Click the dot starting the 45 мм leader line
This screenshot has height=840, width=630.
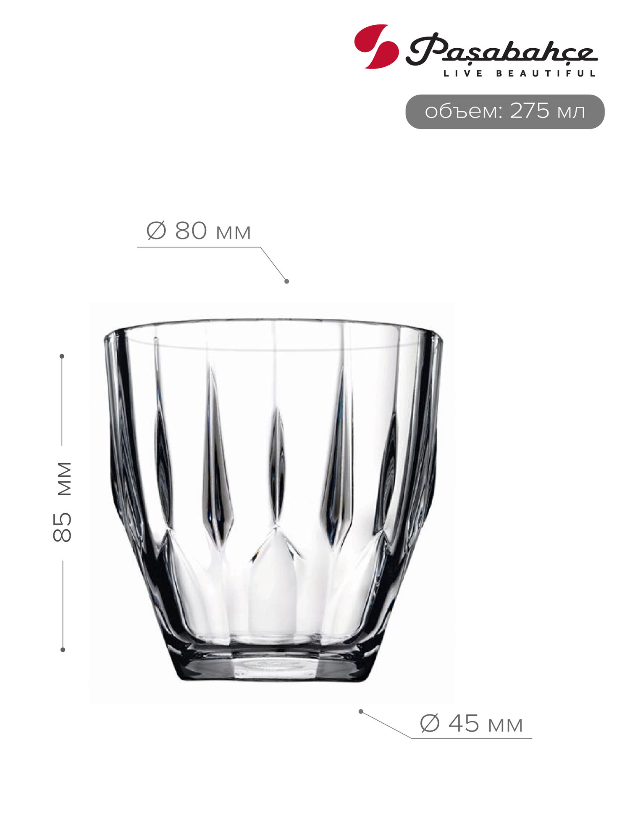pyautogui.click(x=360, y=711)
